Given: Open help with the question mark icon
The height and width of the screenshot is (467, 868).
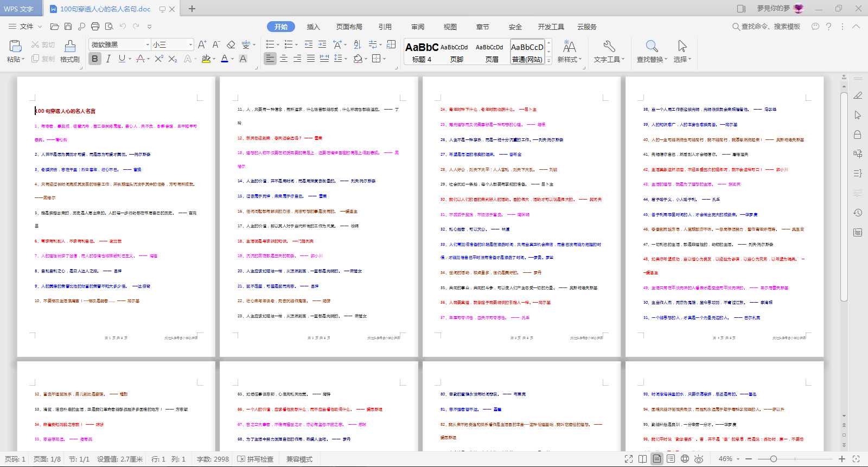Looking at the screenshot, I should coord(828,26).
